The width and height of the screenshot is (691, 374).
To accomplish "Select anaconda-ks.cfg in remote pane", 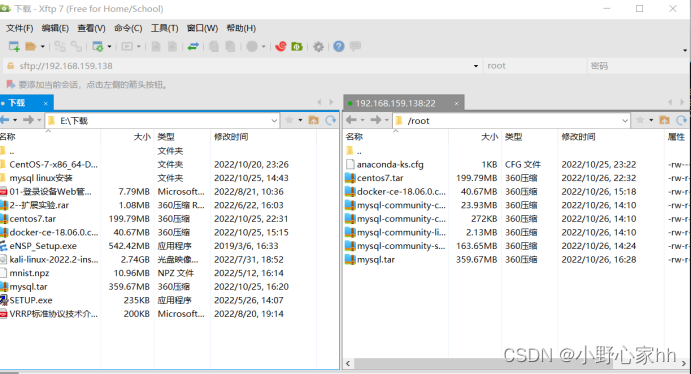I will 390,165.
